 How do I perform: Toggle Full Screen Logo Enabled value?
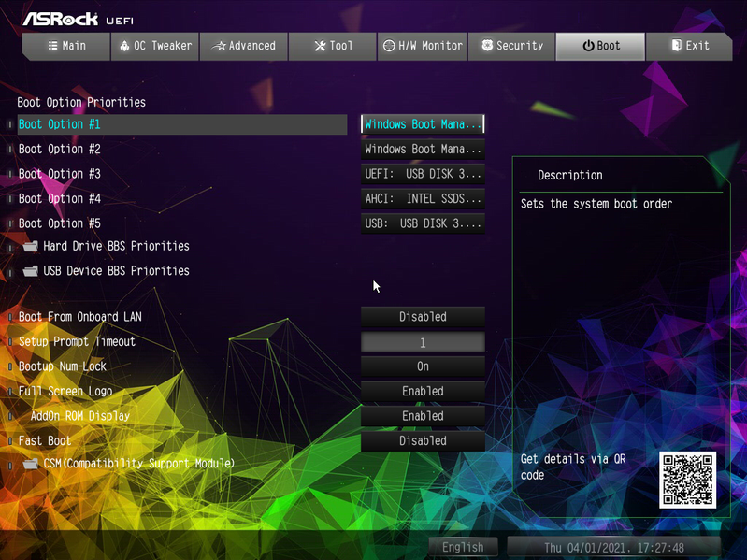pyautogui.click(x=423, y=391)
